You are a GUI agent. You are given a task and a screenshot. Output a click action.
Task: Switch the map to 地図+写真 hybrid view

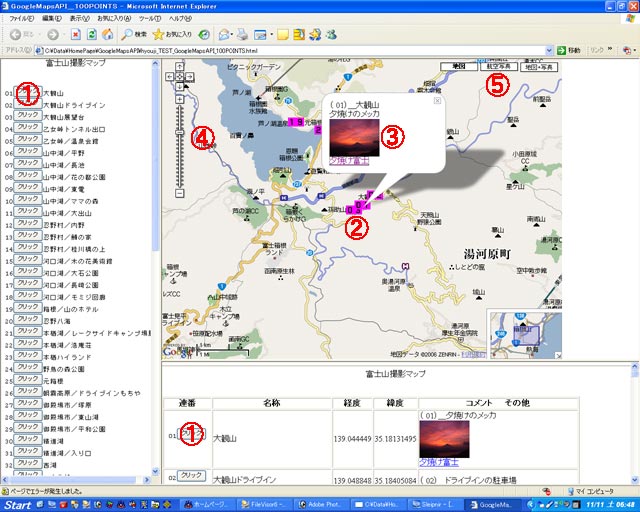click(539, 67)
